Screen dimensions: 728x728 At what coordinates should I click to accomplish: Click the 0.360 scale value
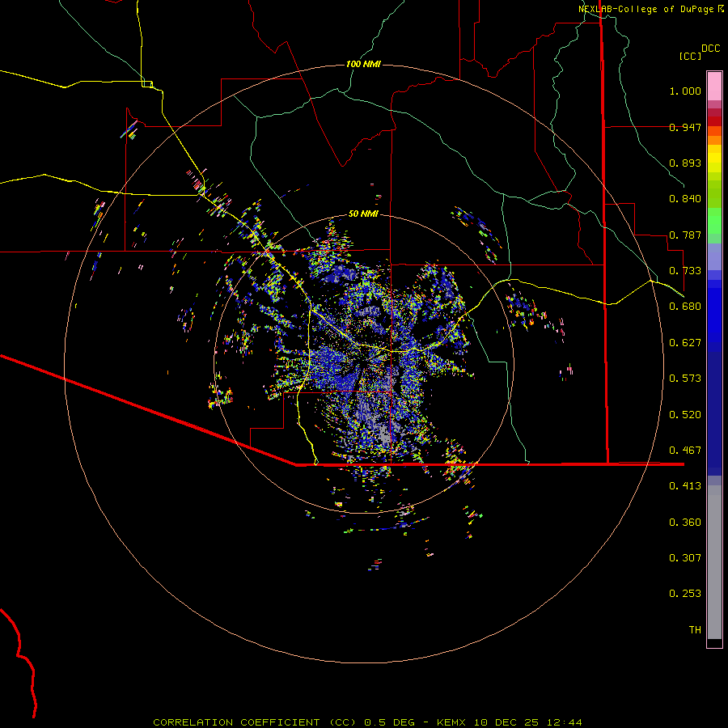tap(685, 523)
